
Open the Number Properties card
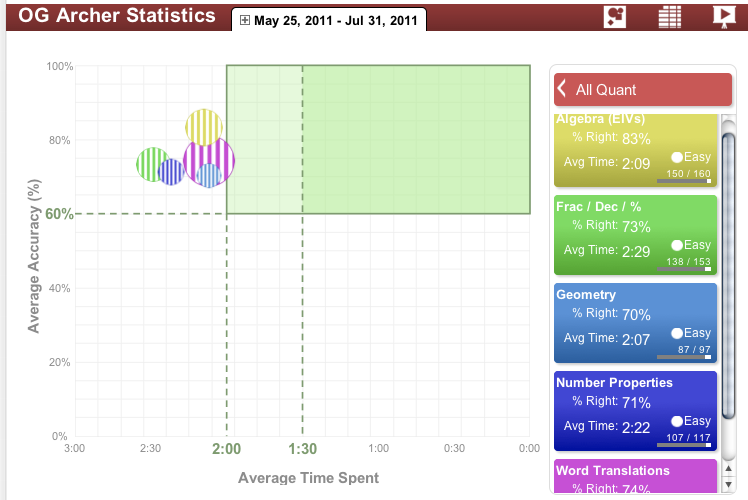click(x=635, y=411)
